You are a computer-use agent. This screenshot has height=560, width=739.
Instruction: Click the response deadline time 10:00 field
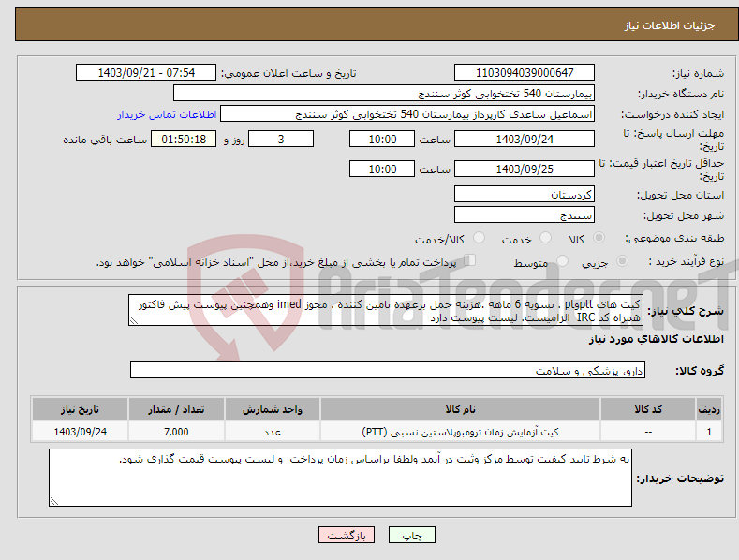point(382,139)
